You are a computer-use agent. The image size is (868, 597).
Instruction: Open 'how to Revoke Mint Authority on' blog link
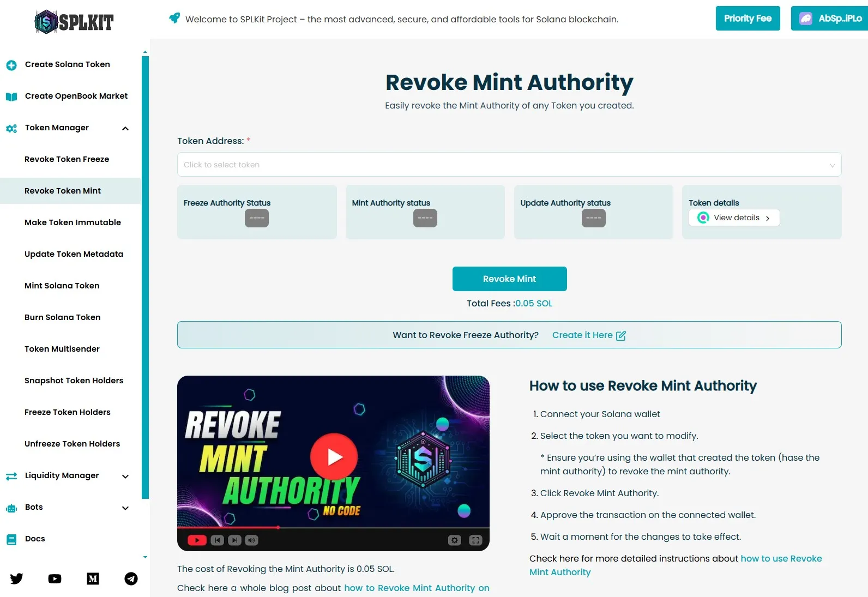417,588
